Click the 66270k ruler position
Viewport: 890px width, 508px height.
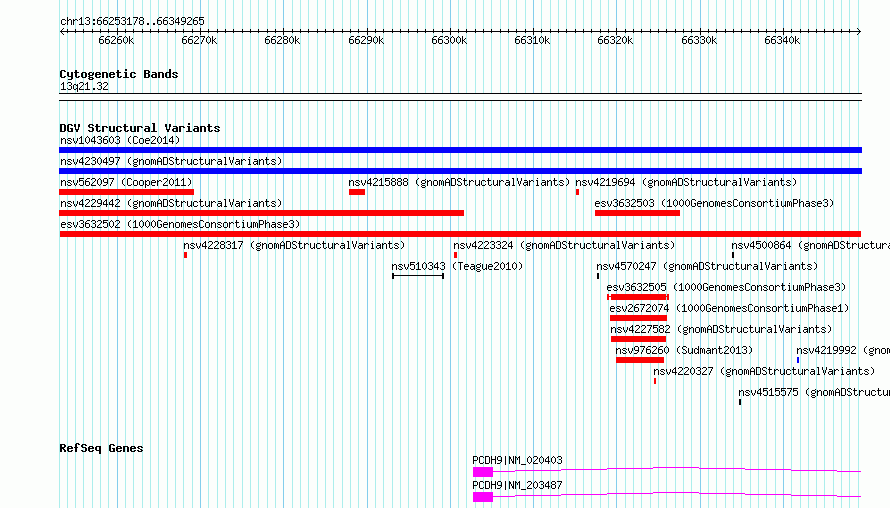tap(199, 40)
